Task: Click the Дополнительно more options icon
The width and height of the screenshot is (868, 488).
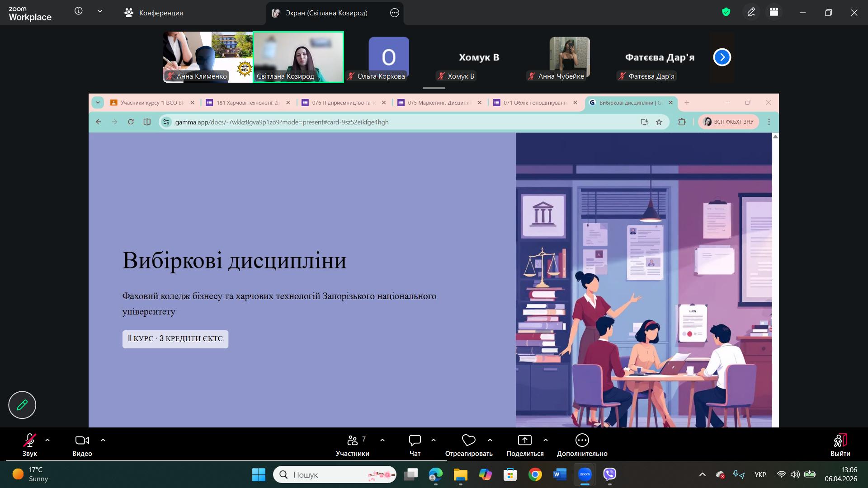Action: pyautogui.click(x=582, y=441)
